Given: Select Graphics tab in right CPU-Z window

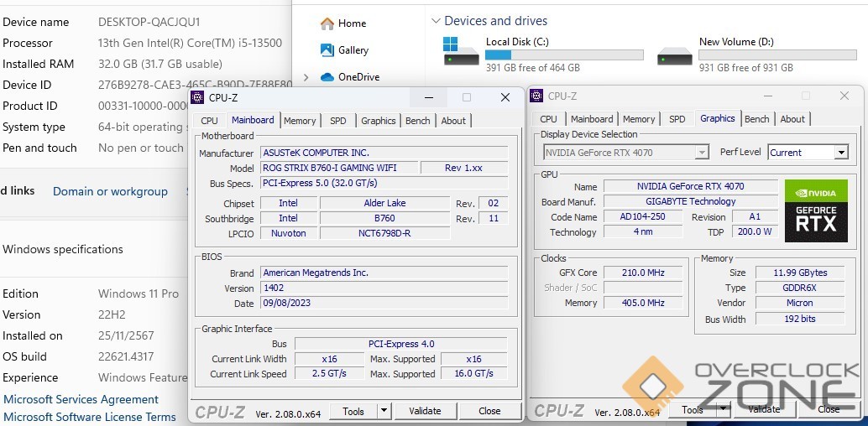Looking at the screenshot, I should pos(718,118).
